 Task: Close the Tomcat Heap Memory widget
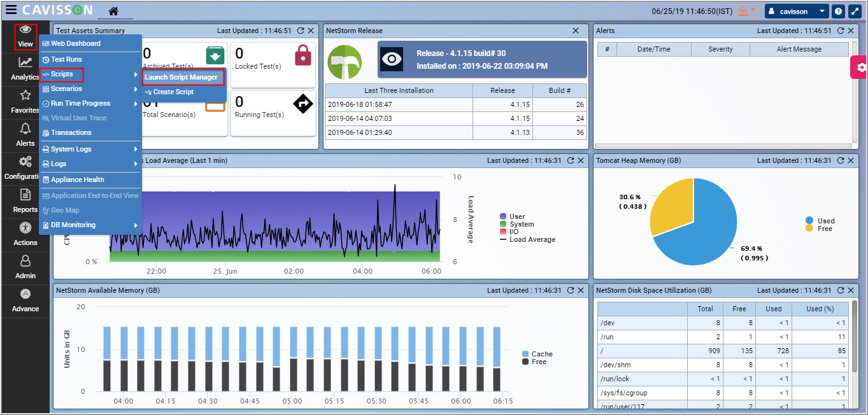(x=851, y=160)
